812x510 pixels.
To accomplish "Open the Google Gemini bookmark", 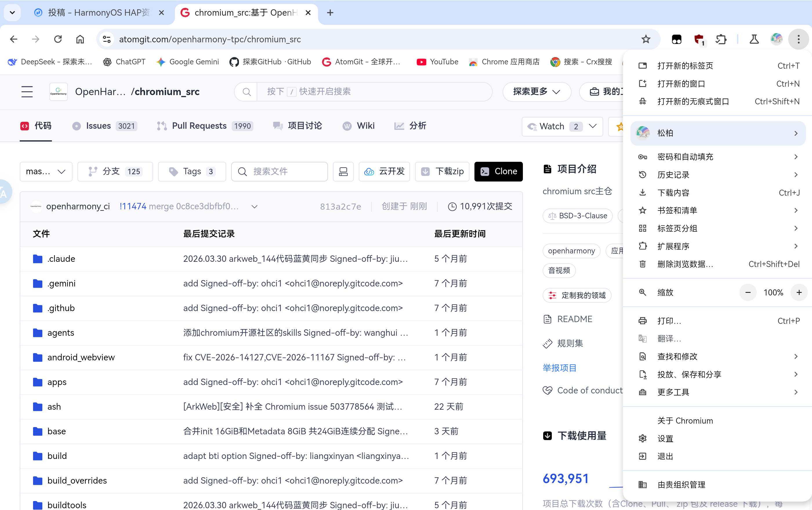I will click(x=188, y=62).
